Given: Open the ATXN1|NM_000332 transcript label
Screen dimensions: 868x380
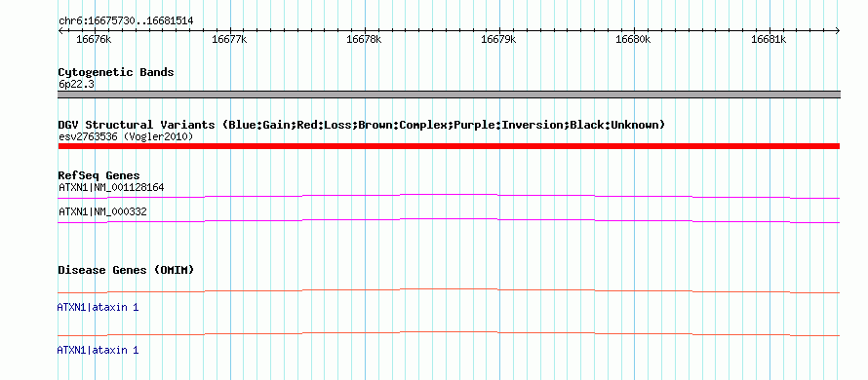Looking at the screenshot, I should coord(103,211).
